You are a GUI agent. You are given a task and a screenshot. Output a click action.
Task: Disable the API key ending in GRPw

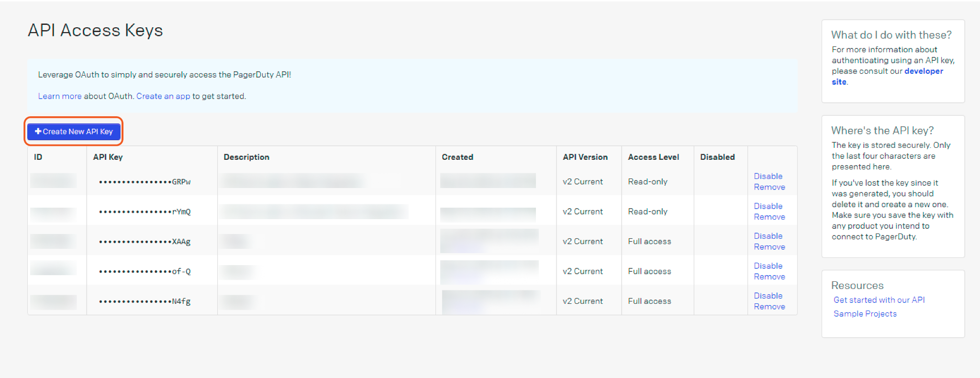pyautogui.click(x=768, y=176)
